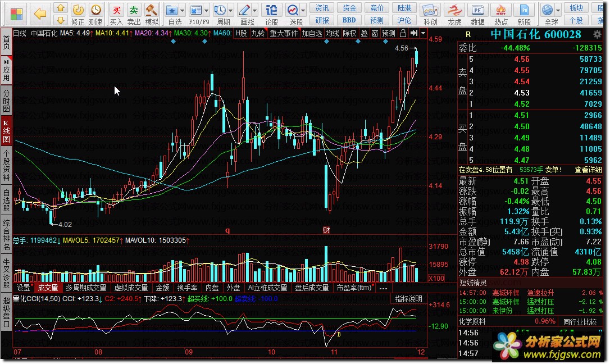This screenshot has width=610, height=364.
Task: Click the 研报 research report button
Action: coord(322,20)
